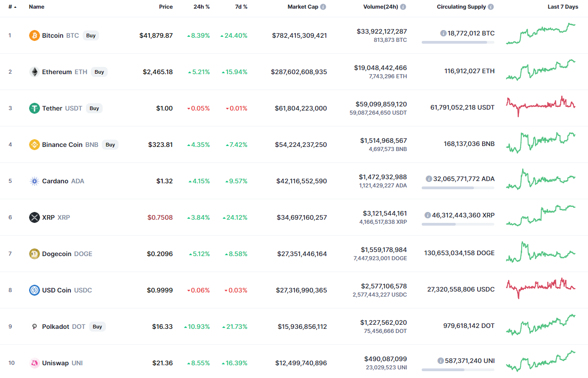Click the Ethereum coin logo icon

[x=35, y=72]
